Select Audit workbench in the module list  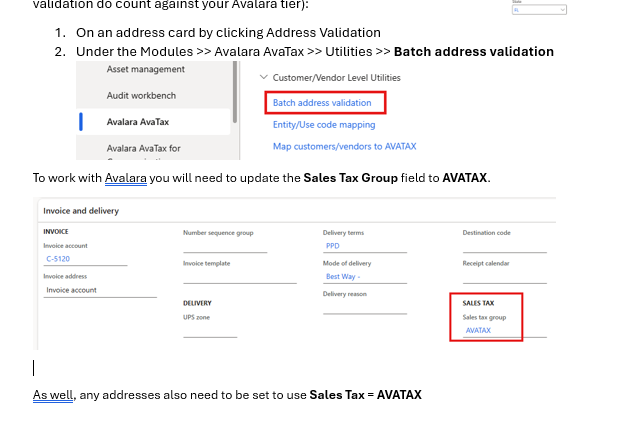pyautogui.click(x=141, y=96)
